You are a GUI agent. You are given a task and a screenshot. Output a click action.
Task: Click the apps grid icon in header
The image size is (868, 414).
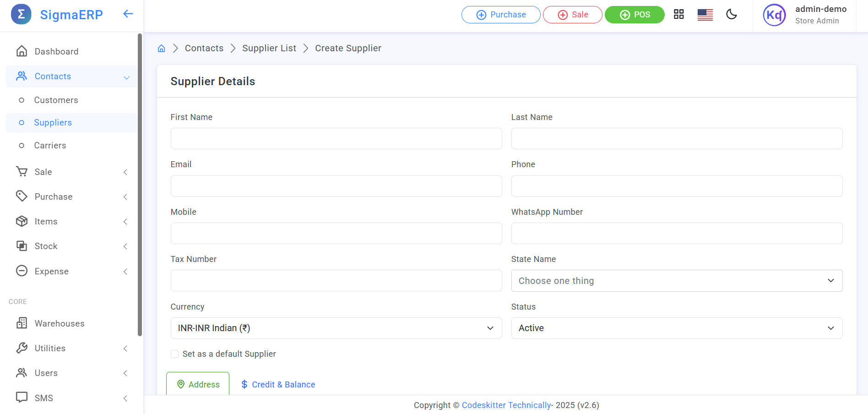pos(678,14)
